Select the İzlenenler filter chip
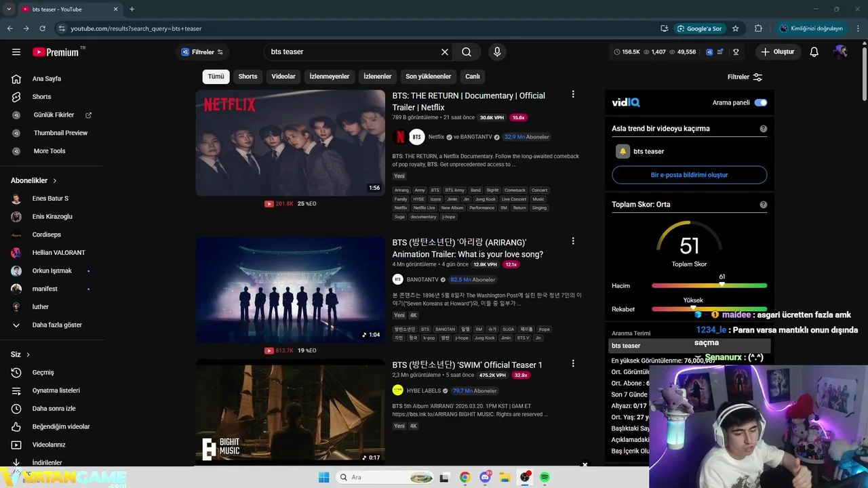Image resolution: width=868 pixels, height=488 pixels. coord(378,77)
